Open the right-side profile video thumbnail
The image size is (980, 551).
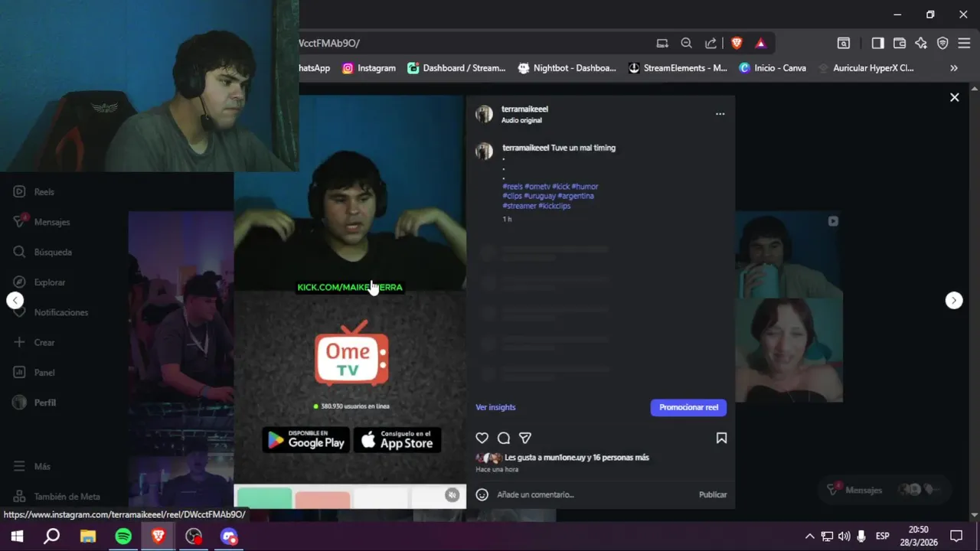coord(789,307)
